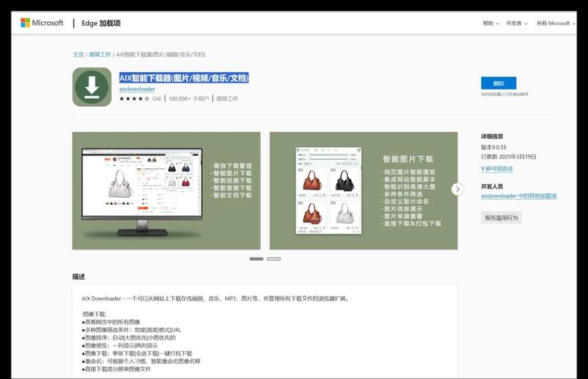
Task: Click the 报告滥用行为 button
Action: point(501,218)
